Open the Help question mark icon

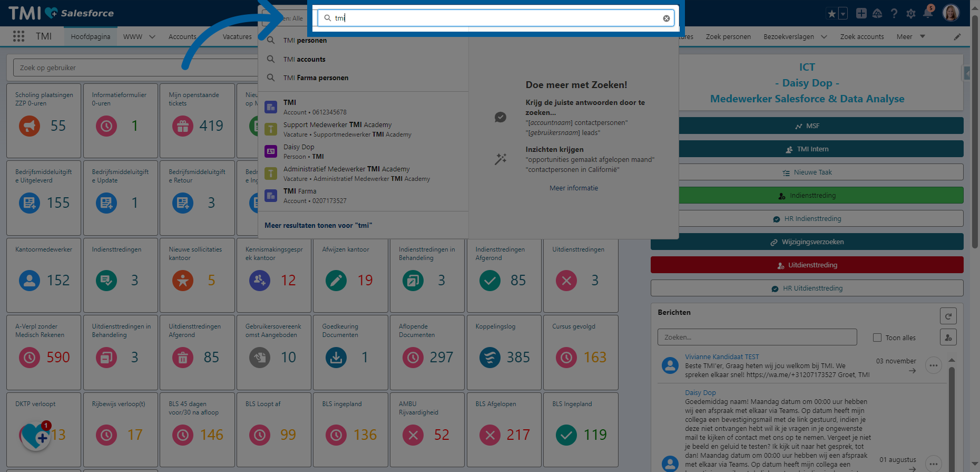(894, 13)
